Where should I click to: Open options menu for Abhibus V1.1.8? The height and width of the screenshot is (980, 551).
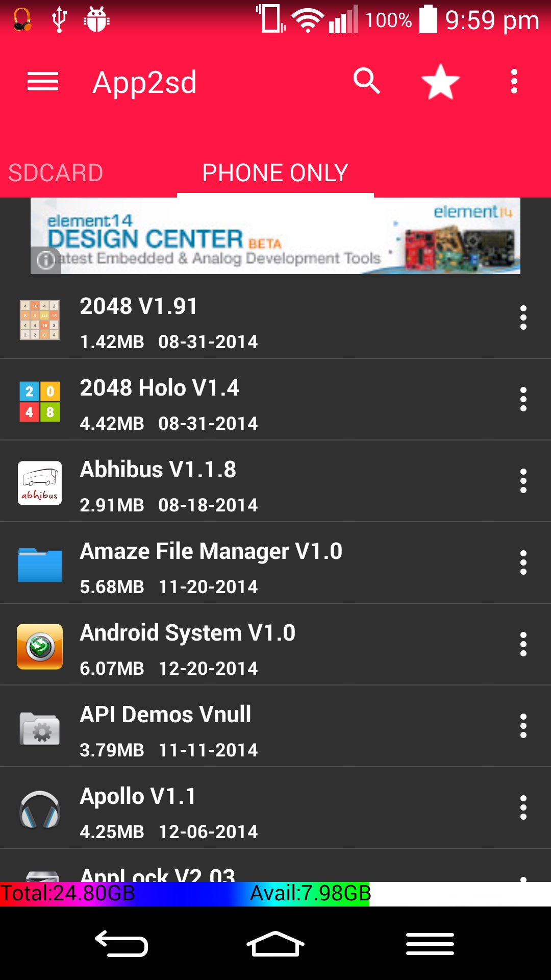[523, 481]
